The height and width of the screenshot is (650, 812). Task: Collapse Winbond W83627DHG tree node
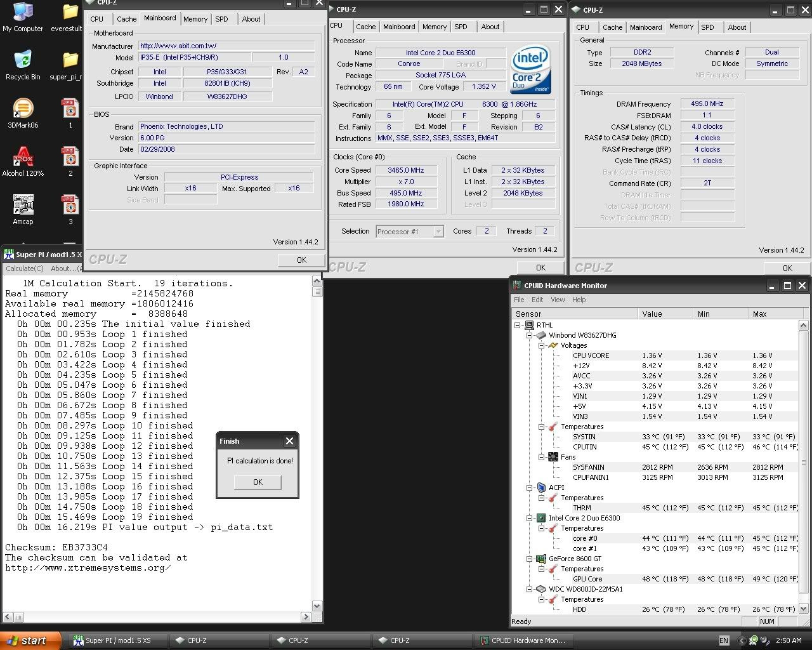530,335
